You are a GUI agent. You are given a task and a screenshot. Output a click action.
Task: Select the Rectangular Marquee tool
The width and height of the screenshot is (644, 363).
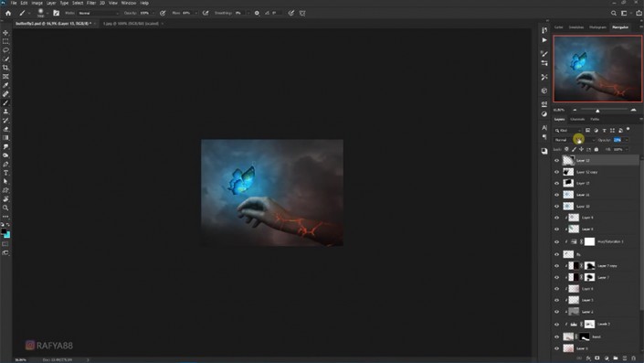point(5,41)
